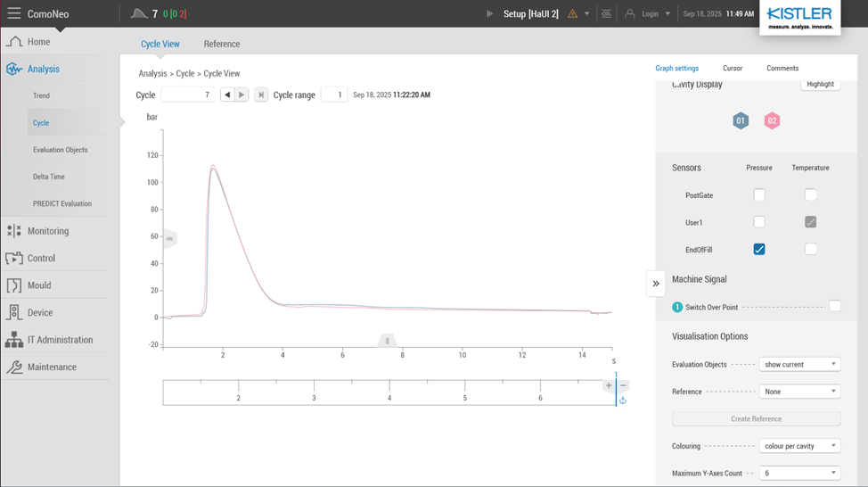This screenshot has width=868, height=487.
Task: Open Monitoring in the left sidebar
Action: (x=48, y=231)
